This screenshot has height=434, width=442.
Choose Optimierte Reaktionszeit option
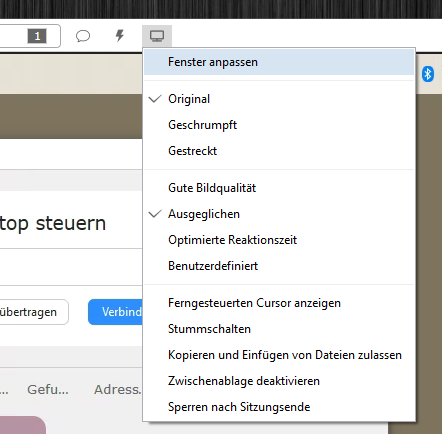click(x=279, y=240)
